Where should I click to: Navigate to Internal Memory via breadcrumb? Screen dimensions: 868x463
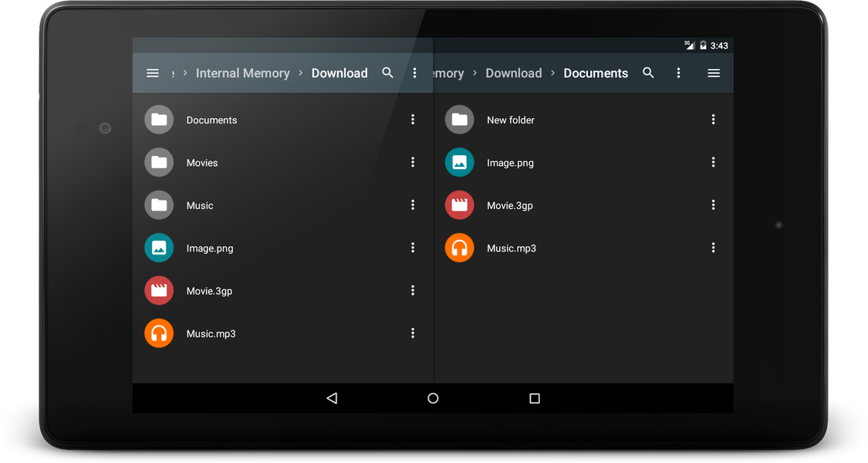tap(243, 73)
